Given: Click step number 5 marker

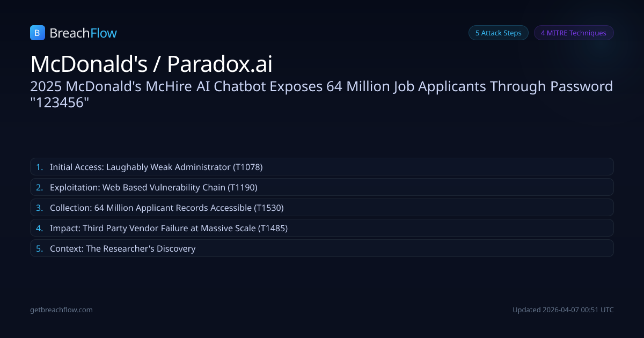Looking at the screenshot, I should [39, 248].
